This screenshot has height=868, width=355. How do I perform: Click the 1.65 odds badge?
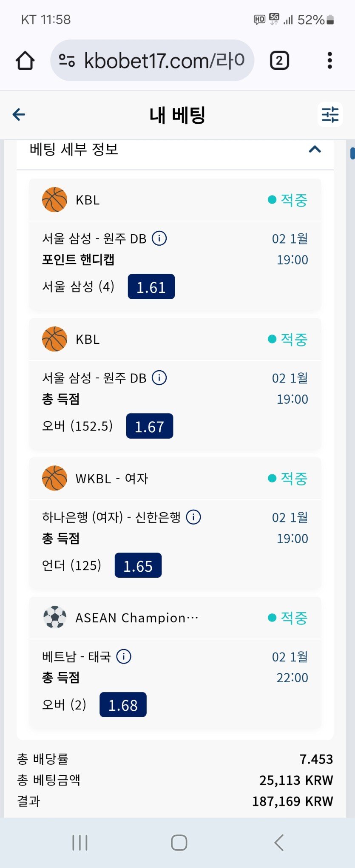tap(138, 565)
